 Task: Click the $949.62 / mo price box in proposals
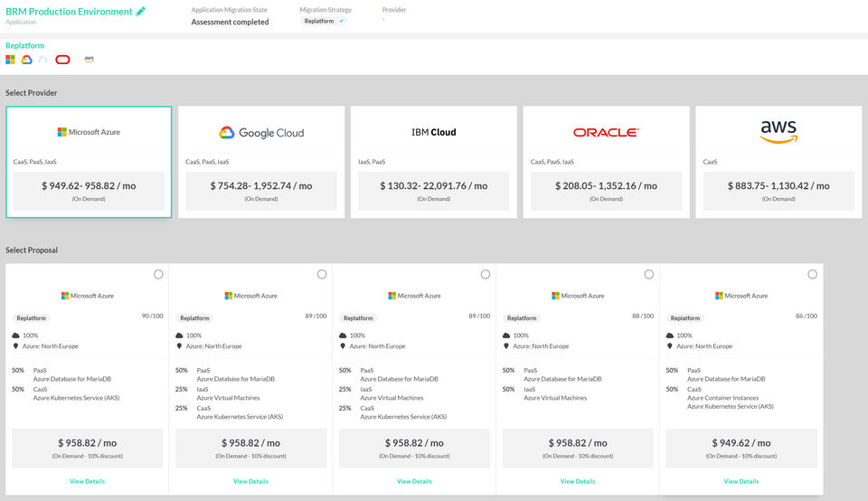(x=741, y=448)
